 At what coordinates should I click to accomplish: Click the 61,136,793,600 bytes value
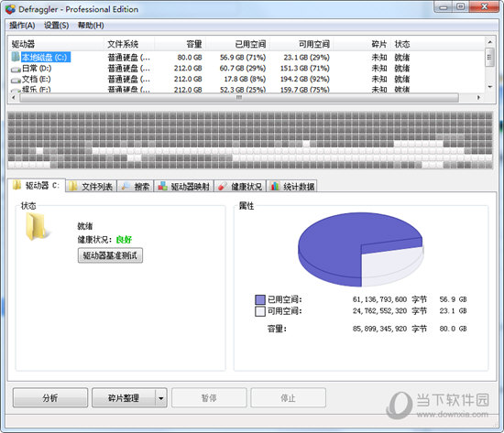379,299
